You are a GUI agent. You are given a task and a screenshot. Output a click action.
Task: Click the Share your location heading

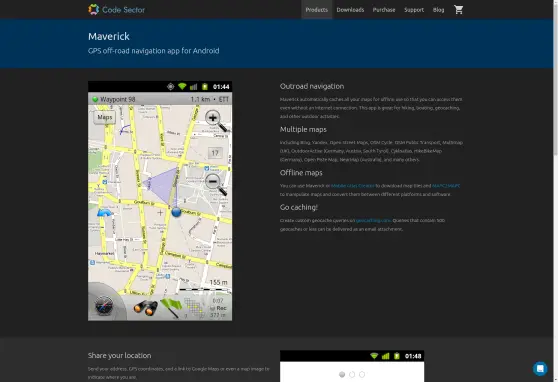pos(120,355)
